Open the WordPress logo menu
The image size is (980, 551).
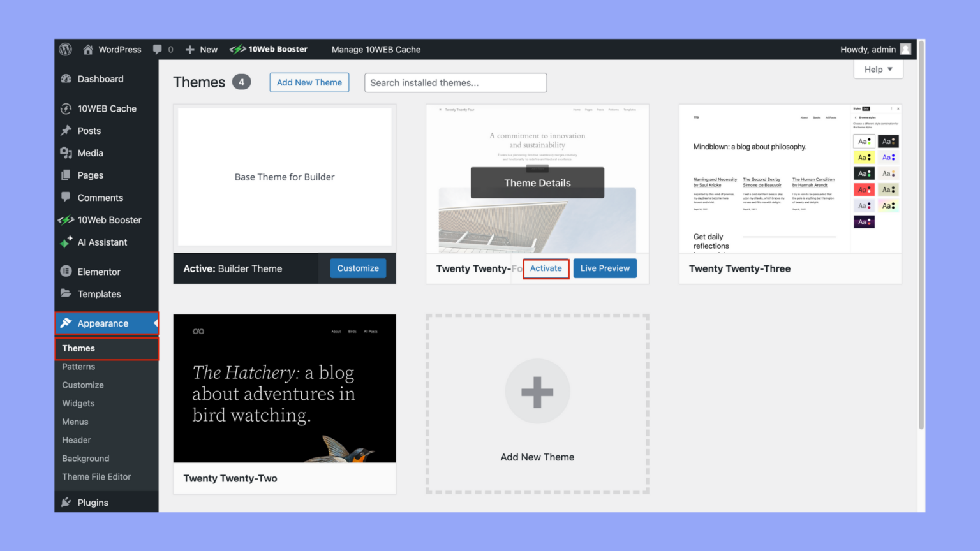[65, 49]
